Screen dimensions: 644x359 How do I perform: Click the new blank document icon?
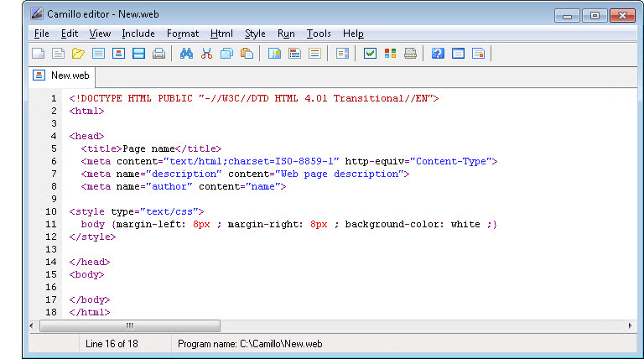pos(39,54)
